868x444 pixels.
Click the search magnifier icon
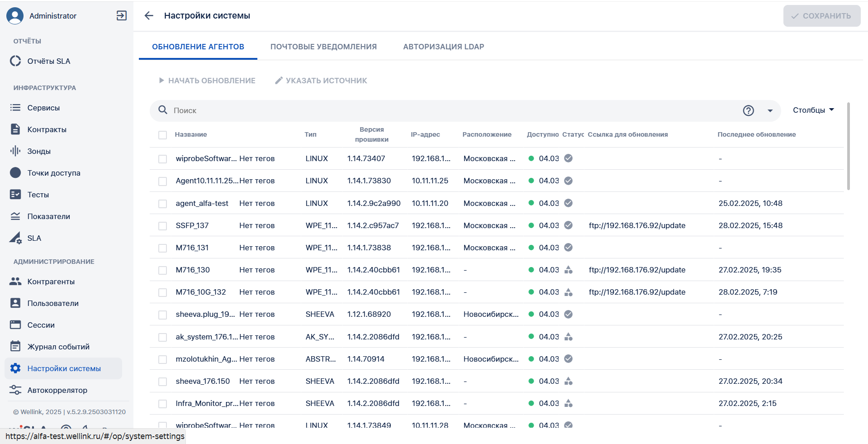click(163, 110)
